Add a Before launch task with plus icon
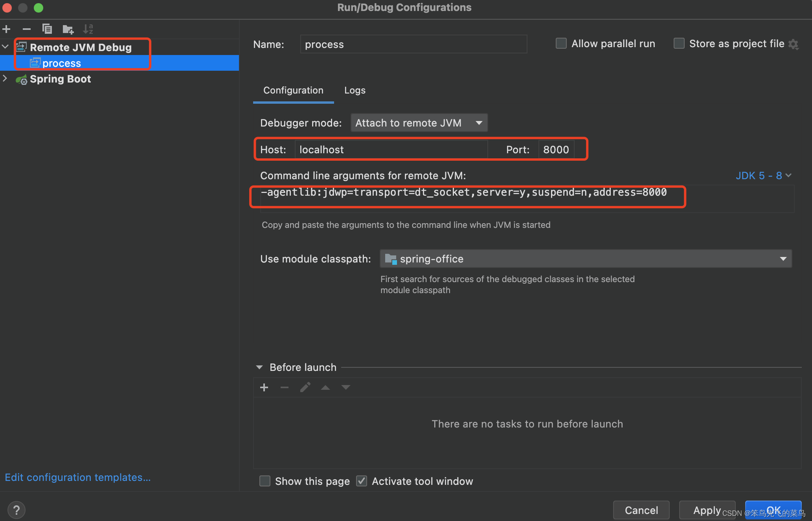The width and height of the screenshot is (812, 521). click(x=264, y=387)
